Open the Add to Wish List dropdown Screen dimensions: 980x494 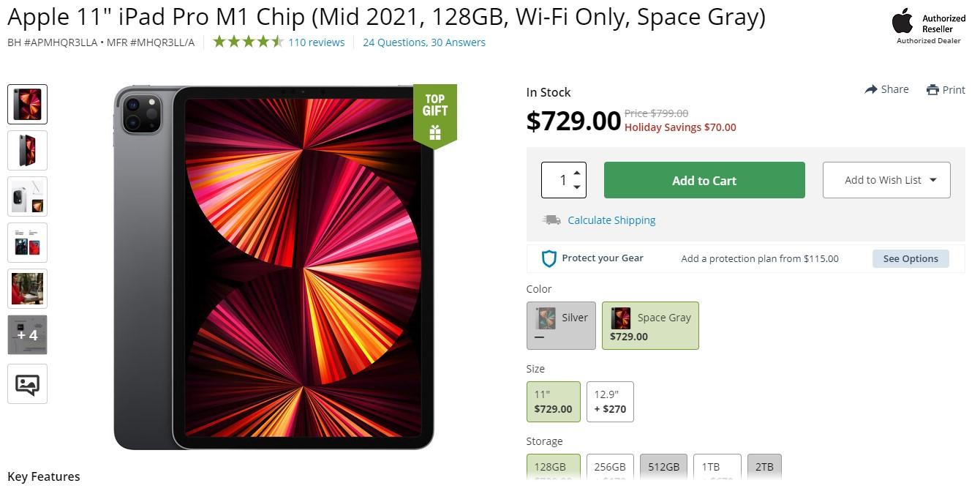[x=932, y=180]
